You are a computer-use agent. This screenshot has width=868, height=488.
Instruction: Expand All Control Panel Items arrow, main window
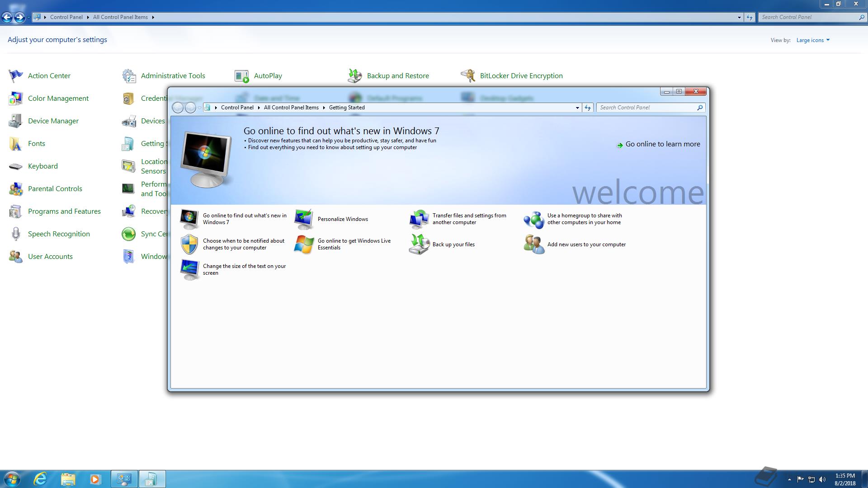[153, 17]
